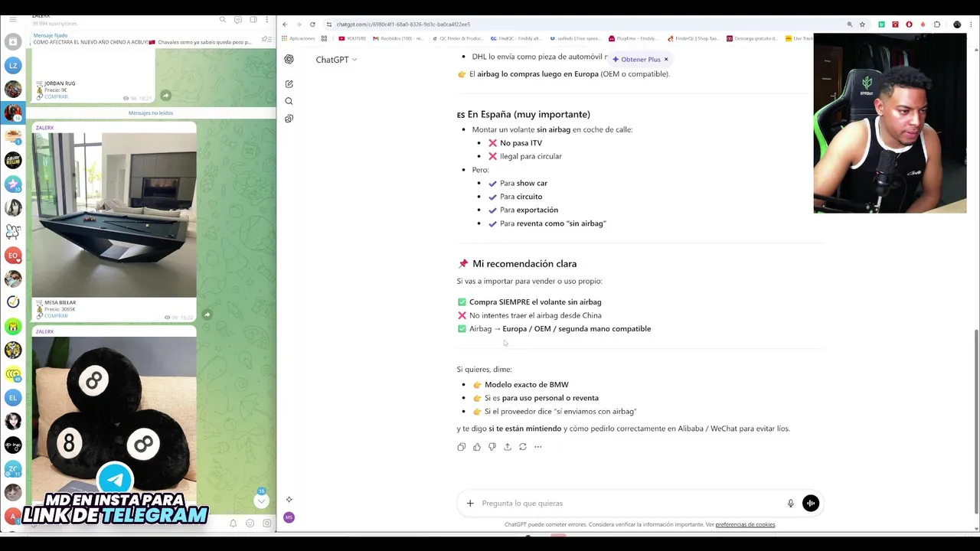980x551 pixels.
Task: Click COMPRAR link under JORDAN RUG
Action: coord(56,96)
